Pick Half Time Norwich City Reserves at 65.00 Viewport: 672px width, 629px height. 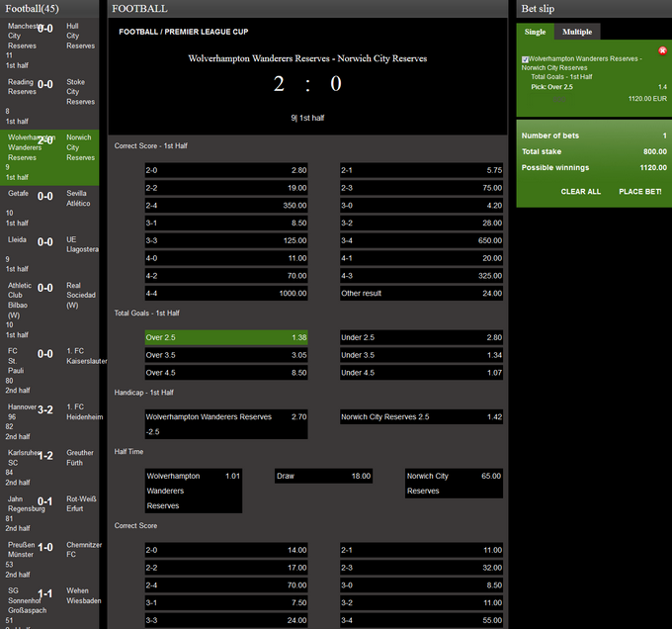454,484
